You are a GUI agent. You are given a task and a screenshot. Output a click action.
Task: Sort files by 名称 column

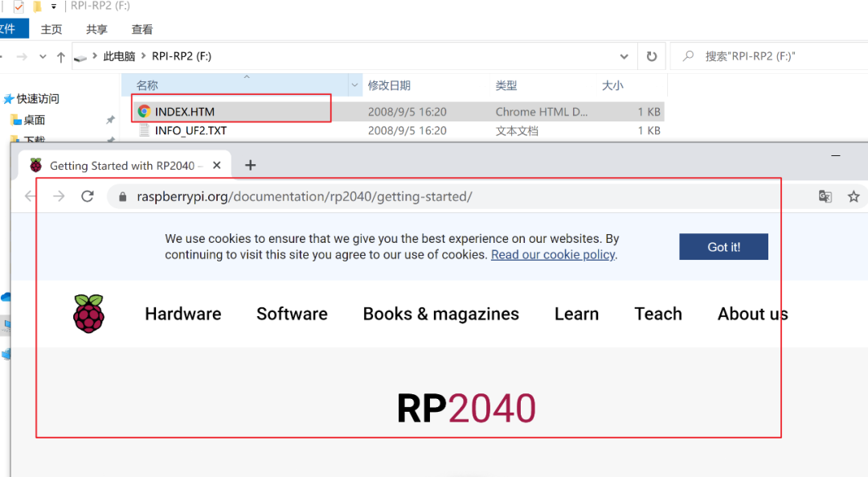(x=147, y=85)
